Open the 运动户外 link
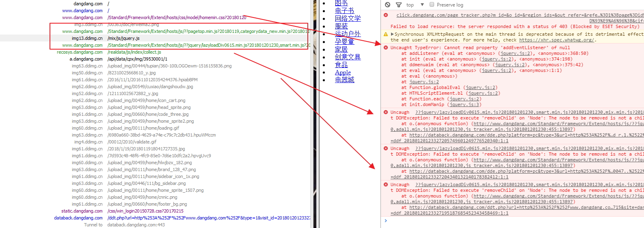 348,34
